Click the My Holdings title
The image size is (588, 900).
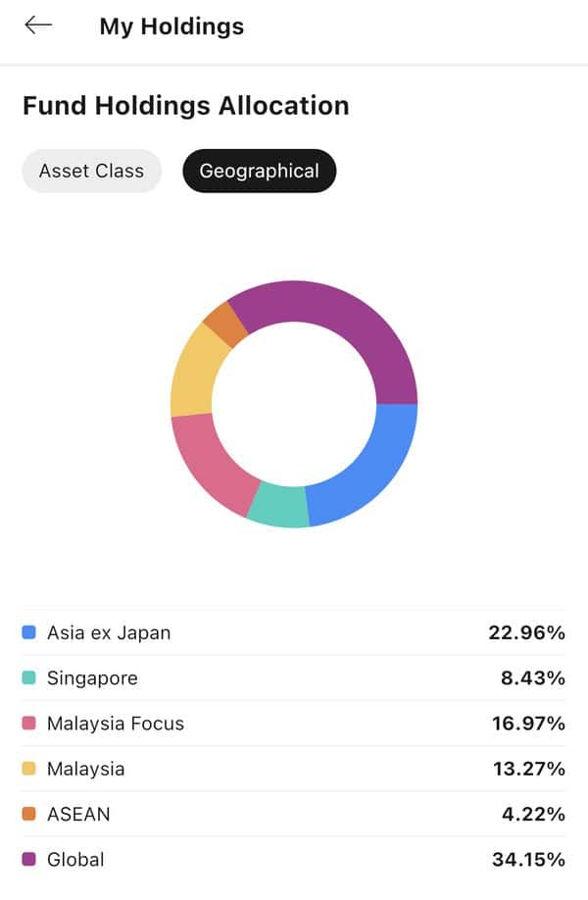click(171, 26)
